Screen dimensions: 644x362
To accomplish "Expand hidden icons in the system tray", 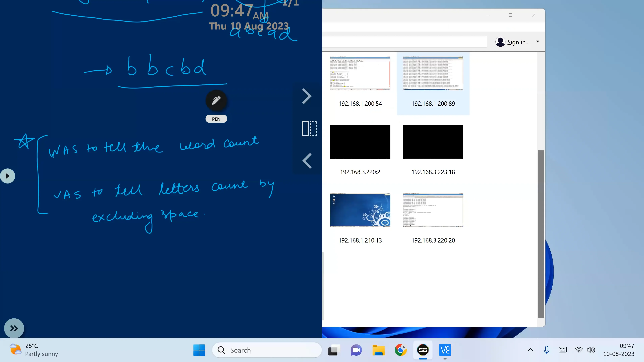I will click(x=530, y=350).
